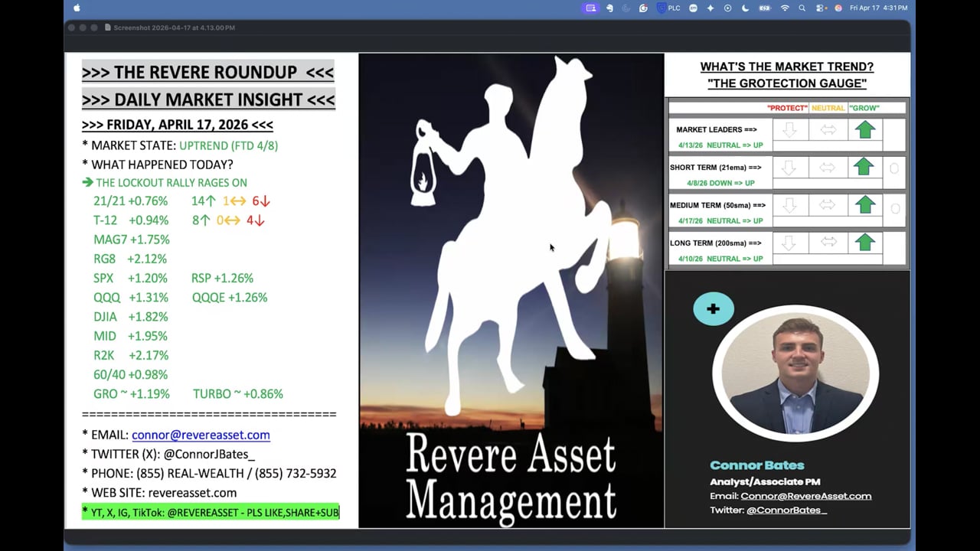The image size is (980, 551).
Task: Click the circled play icon in menu bar
Action: (727, 8)
